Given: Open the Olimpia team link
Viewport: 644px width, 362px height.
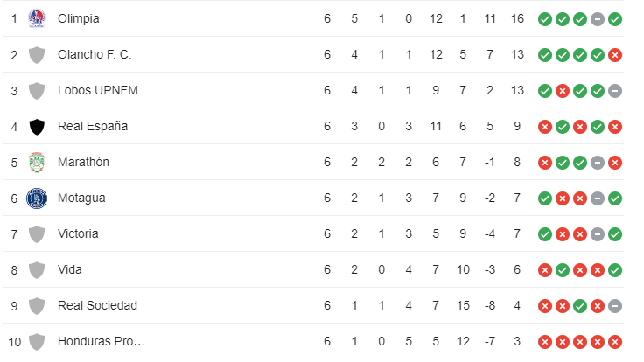Looking at the screenshot, I should coord(79,19).
